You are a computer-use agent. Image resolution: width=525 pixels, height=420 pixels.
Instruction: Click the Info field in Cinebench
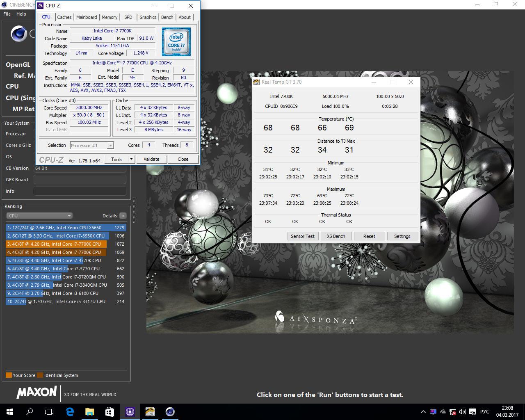tap(80, 191)
